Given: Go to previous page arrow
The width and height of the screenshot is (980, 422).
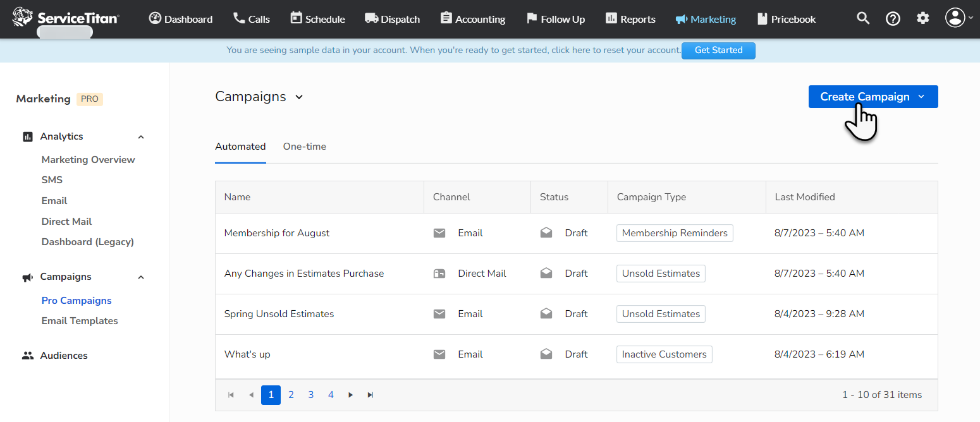Looking at the screenshot, I should (251, 395).
